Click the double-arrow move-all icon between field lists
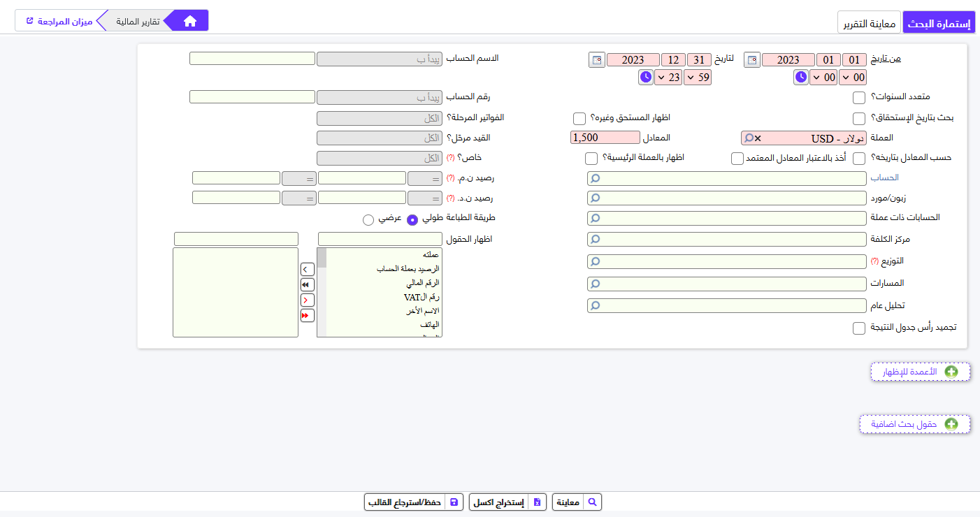The height and width of the screenshot is (517, 980). coord(306,284)
